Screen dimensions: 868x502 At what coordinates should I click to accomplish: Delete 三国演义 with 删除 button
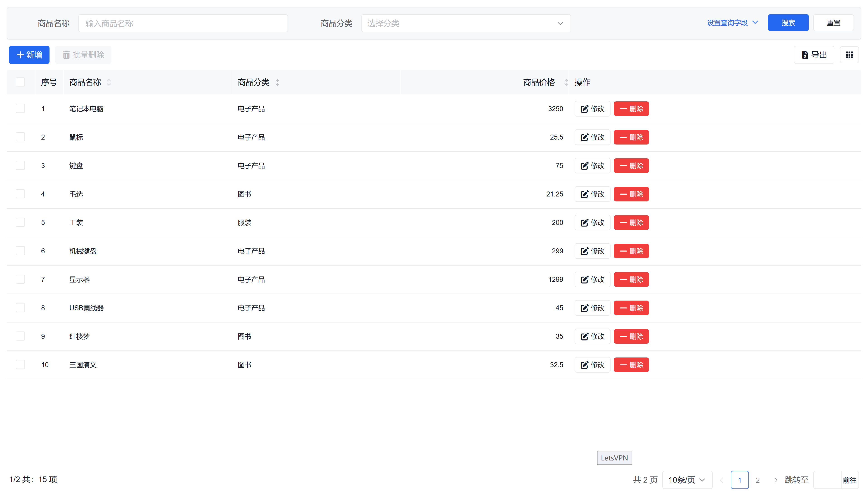[x=631, y=365]
